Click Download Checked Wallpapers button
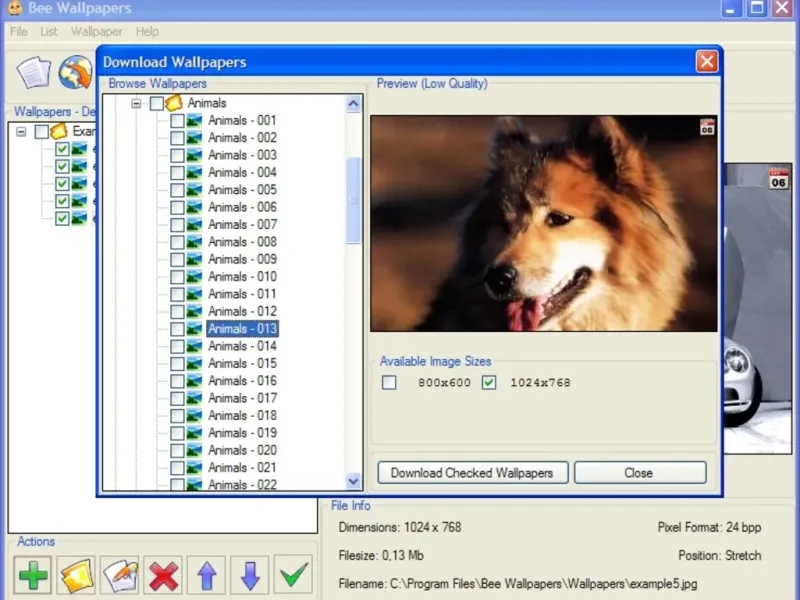This screenshot has height=600, width=800. click(472, 473)
